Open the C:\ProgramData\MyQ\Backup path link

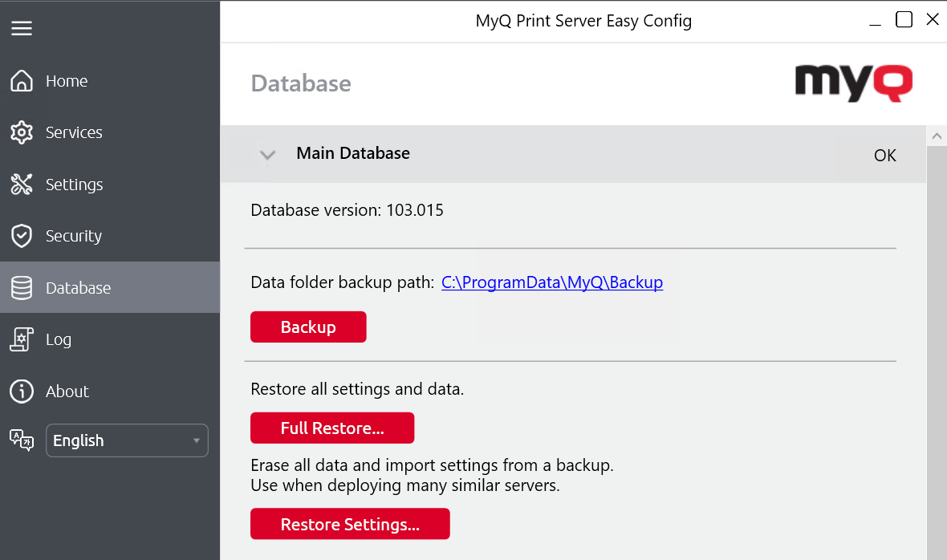(x=552, y=282)
